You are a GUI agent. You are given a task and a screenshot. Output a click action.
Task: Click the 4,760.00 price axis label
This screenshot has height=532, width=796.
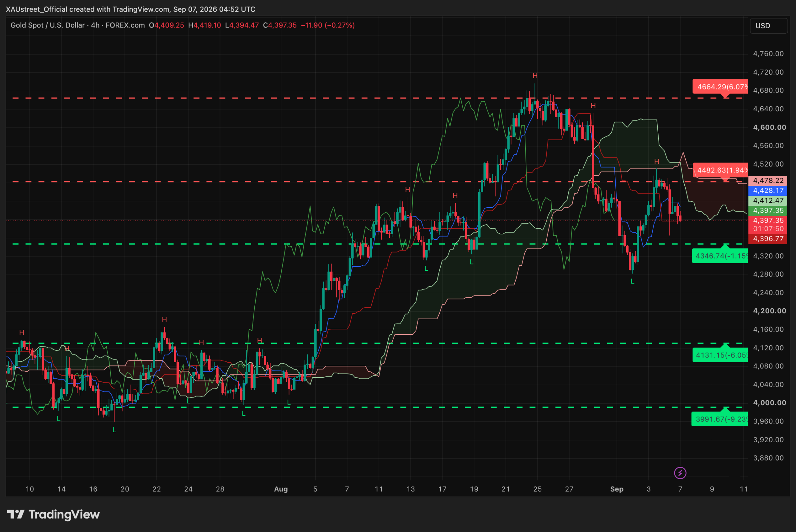(x=768, y=54)
